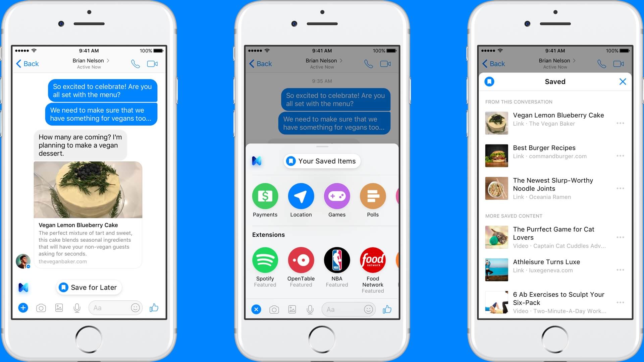Screen dimensions: 644x362
Task: Click the Payments icon in extensions menu
Action: coord(265,196)
